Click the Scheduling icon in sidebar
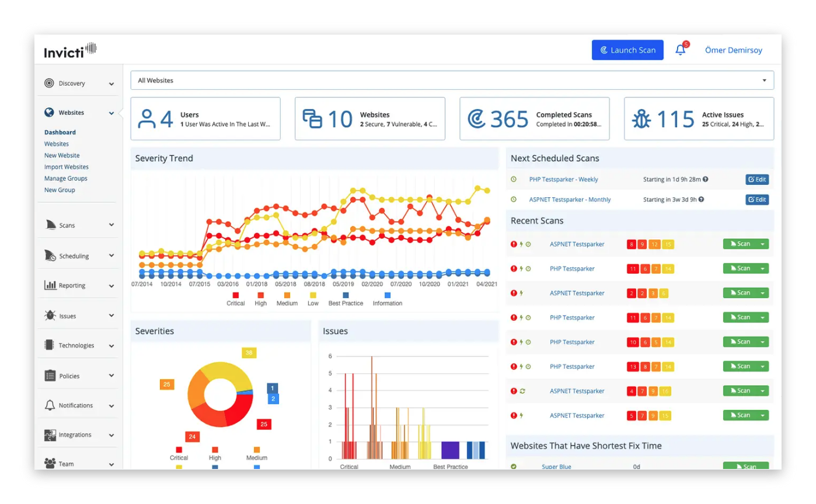The image size is (816, 504). pos(50,256)
